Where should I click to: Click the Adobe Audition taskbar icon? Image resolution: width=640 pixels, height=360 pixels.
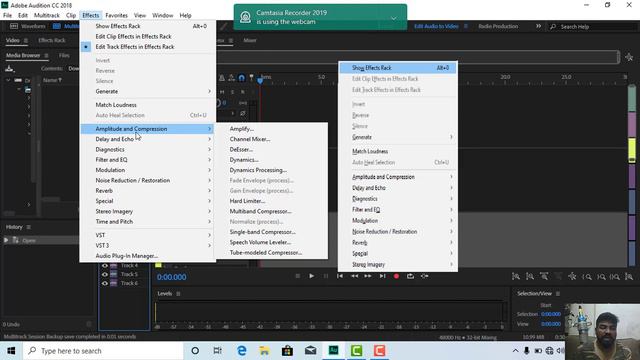click(x=333, y=351)
